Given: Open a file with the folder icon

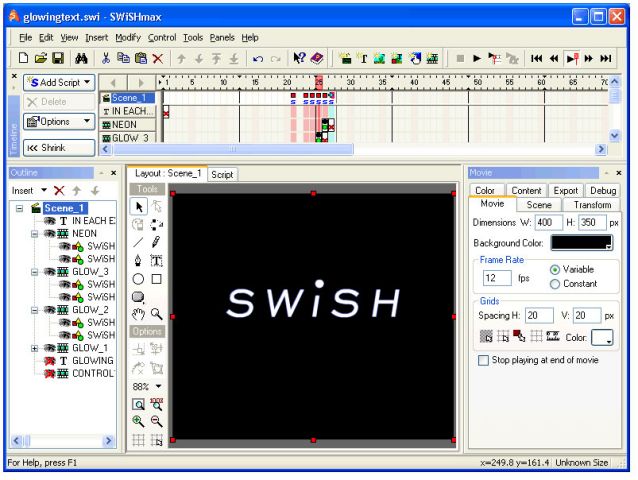Looking at the screenshot, I should click(40, 59).
